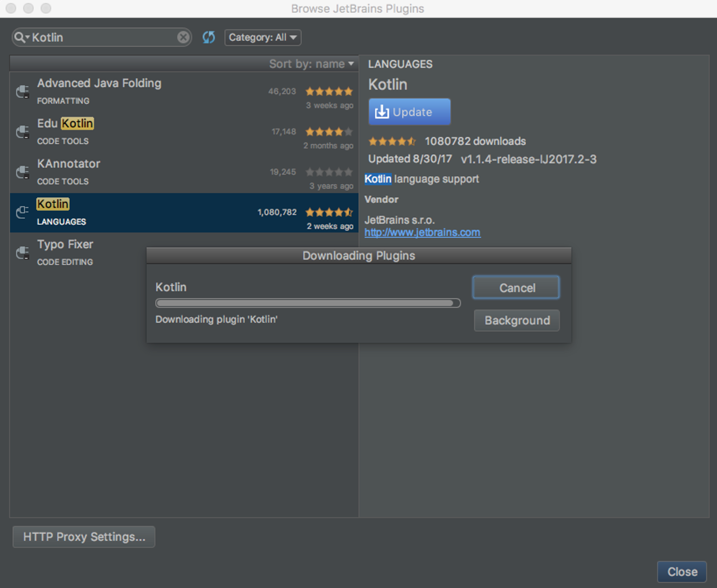
Task: Click in the Kotlin search field
Action: (102, 37)
